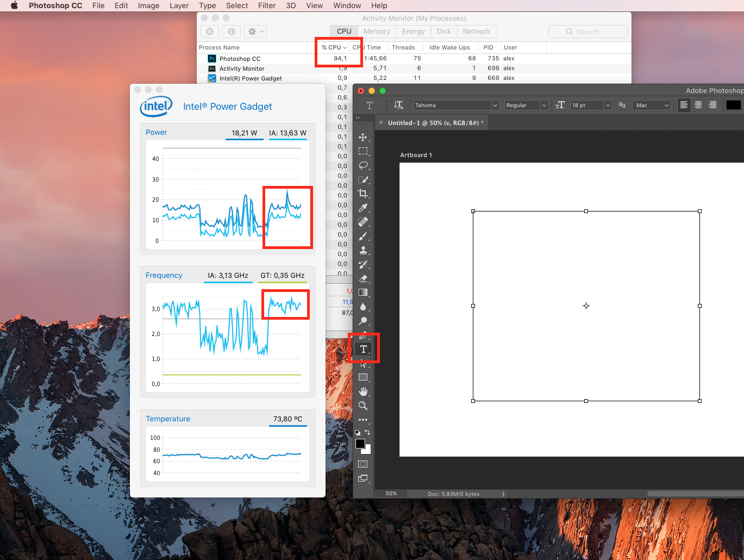Open the white background color picker
Viewport: 744px width, 560px height.
tap(368, 451)
